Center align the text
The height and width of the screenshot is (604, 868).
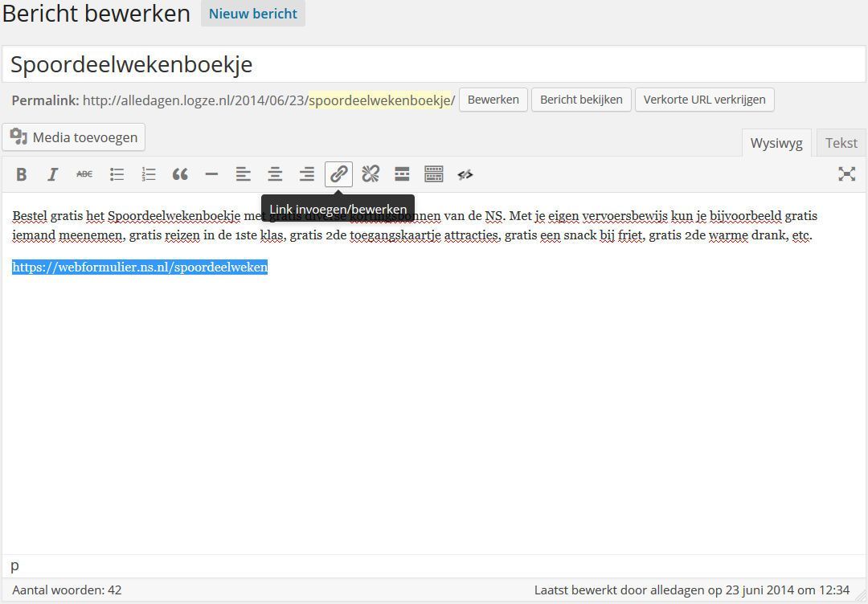click(275, 174)
